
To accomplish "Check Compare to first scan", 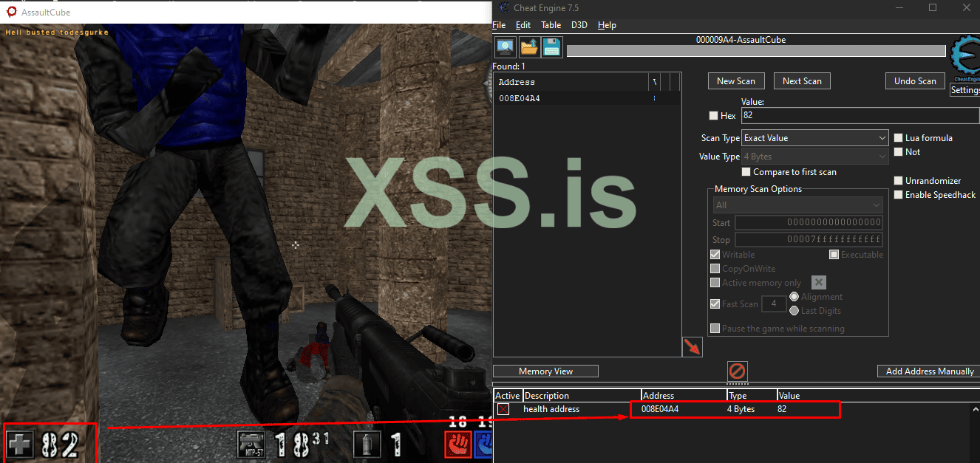I will pos(746,172).
